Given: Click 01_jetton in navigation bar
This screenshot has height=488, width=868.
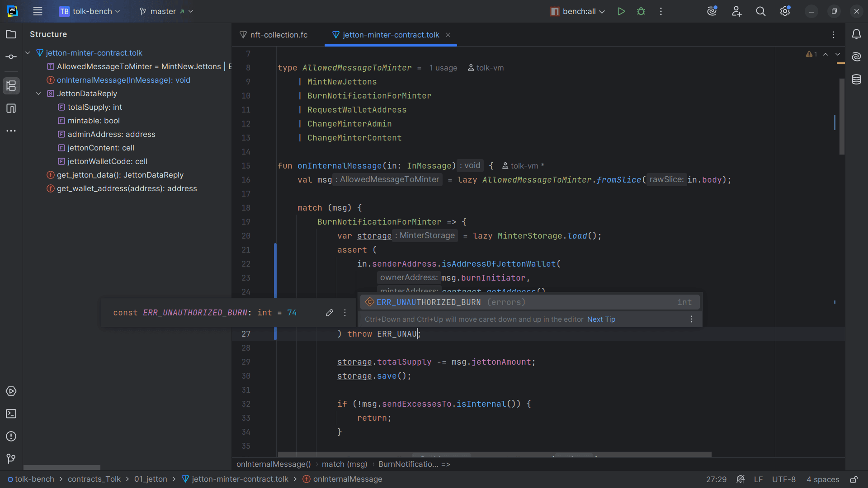Looking at the screenshot, I should [151, 479].
